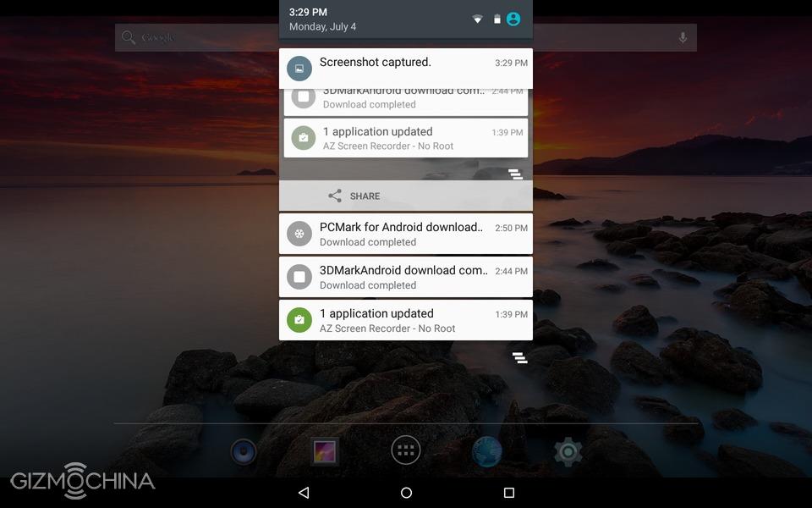Open Settings gear in the dock
This screenshot has width=812, height=508.
(568, 451)
